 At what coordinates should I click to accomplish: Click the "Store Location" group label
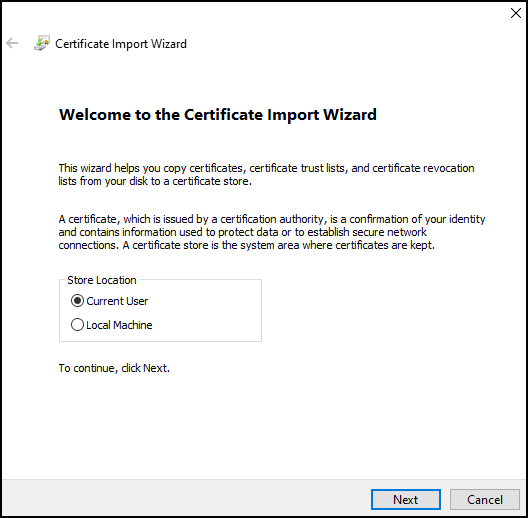(102, 280)
